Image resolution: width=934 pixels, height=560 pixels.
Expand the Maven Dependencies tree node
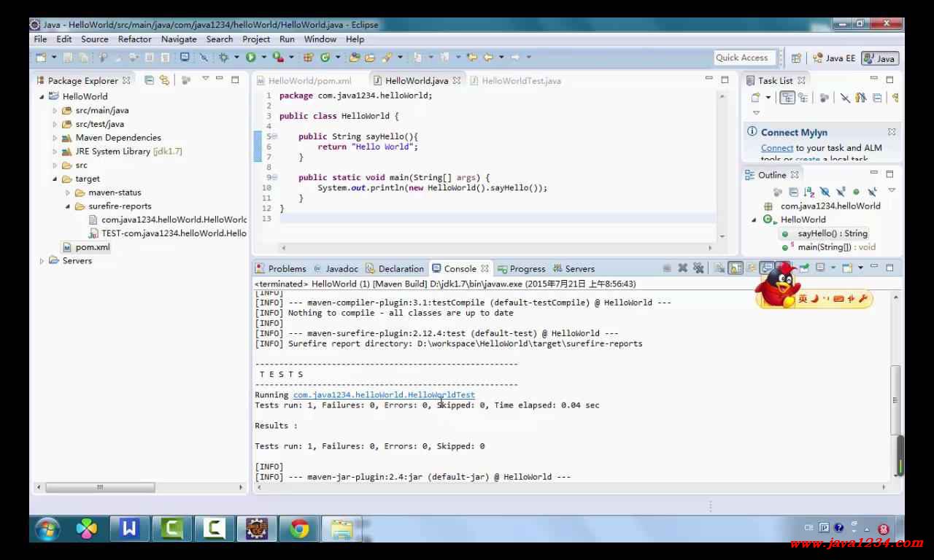pyautogui.click(x=55, y=138)
